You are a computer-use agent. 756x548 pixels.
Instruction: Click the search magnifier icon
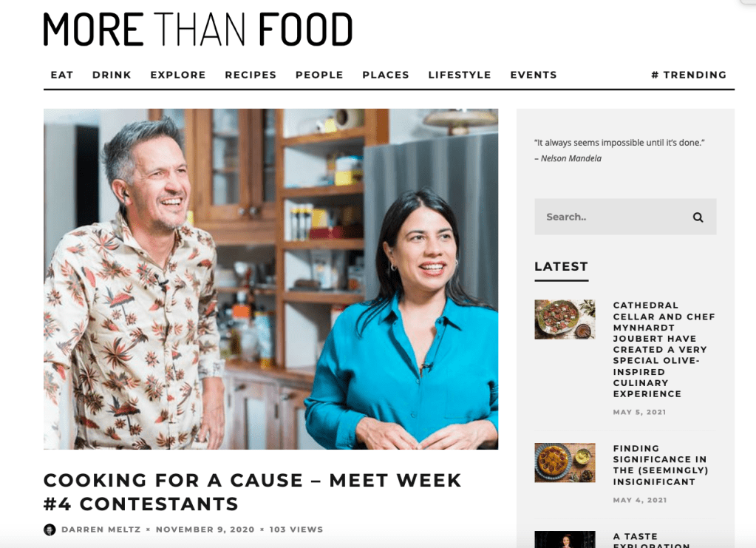pos(698,217)
